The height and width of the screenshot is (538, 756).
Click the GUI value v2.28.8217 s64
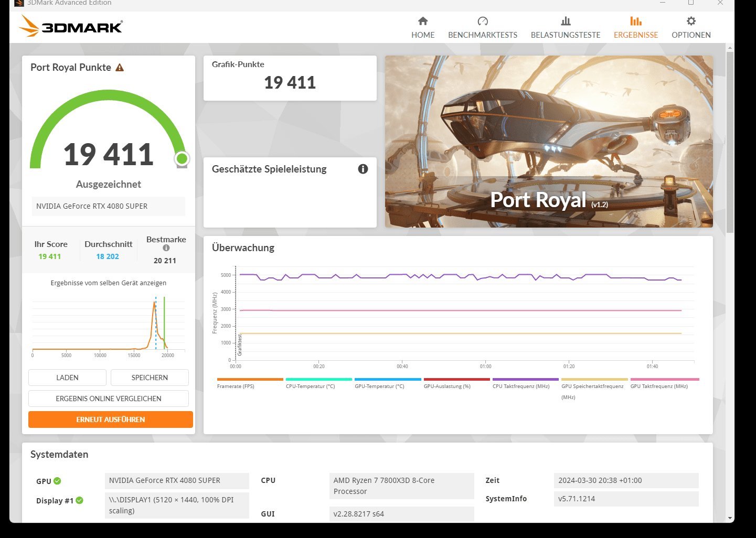[x=401, y=514]
